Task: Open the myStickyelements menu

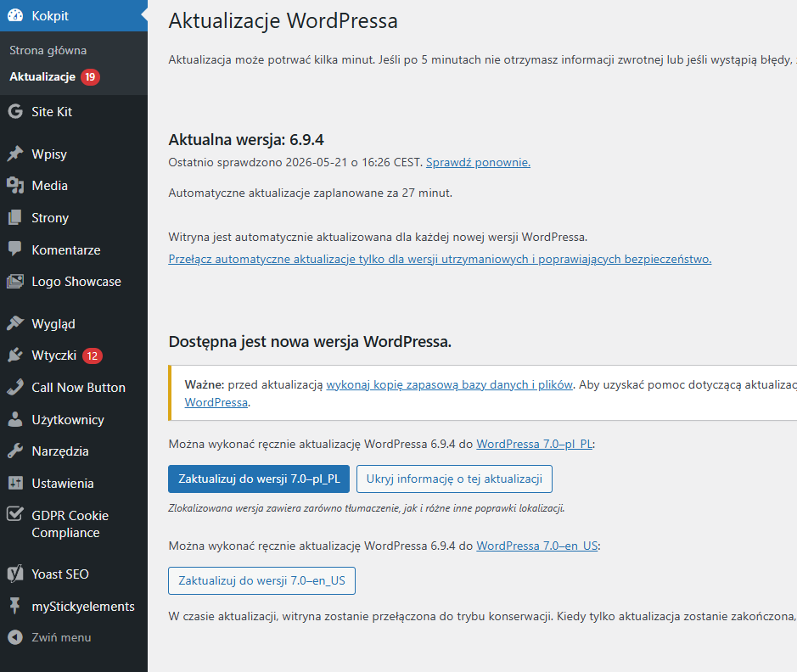Action: point(74,606)
